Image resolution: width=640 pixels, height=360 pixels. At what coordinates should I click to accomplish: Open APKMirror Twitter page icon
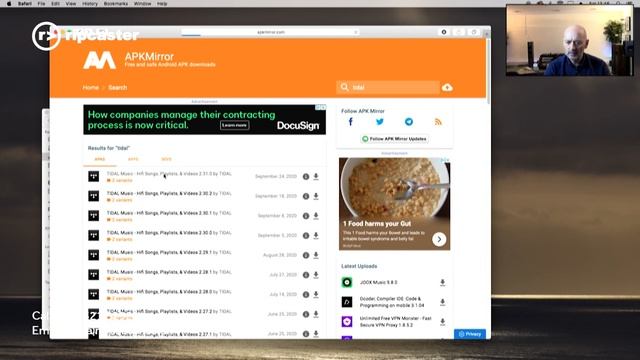click(380, 122)
